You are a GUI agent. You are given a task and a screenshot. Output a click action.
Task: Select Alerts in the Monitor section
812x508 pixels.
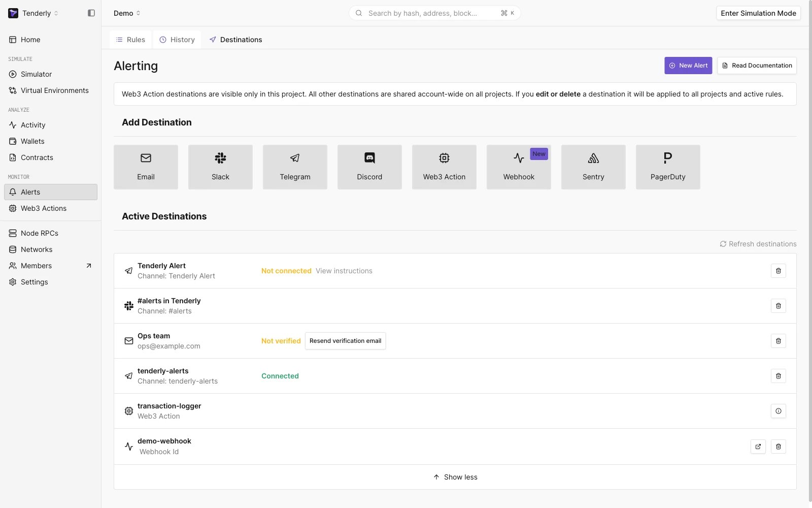51,192
